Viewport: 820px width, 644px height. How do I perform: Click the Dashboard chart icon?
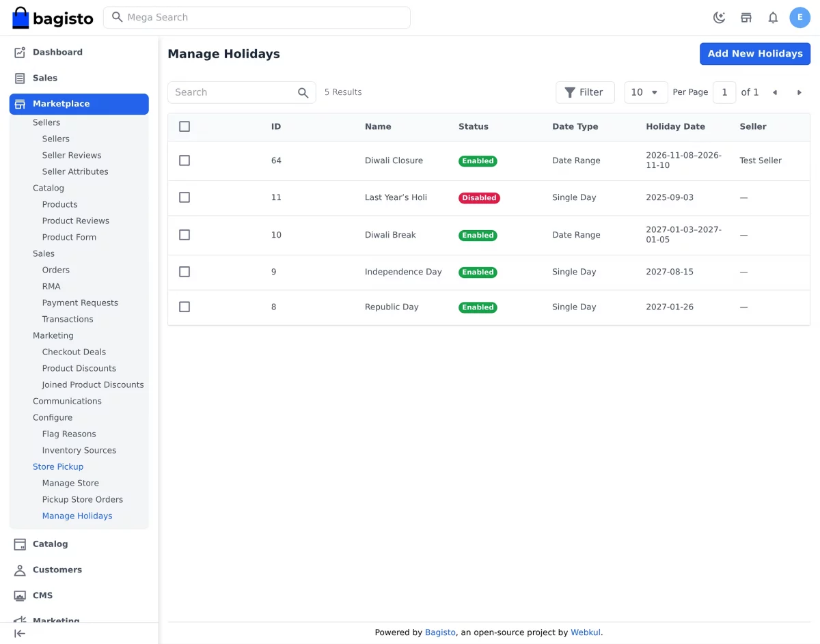tap(20, 52)
